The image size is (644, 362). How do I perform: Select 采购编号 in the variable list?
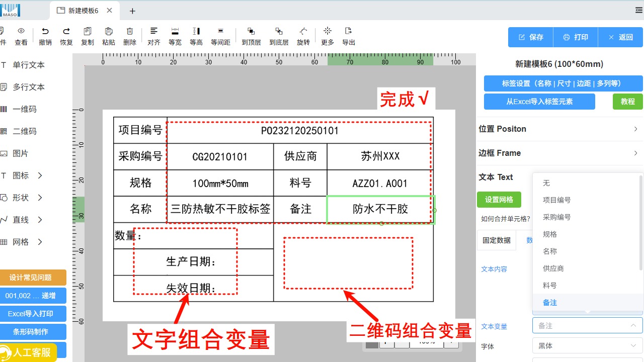tap(586, 217)
